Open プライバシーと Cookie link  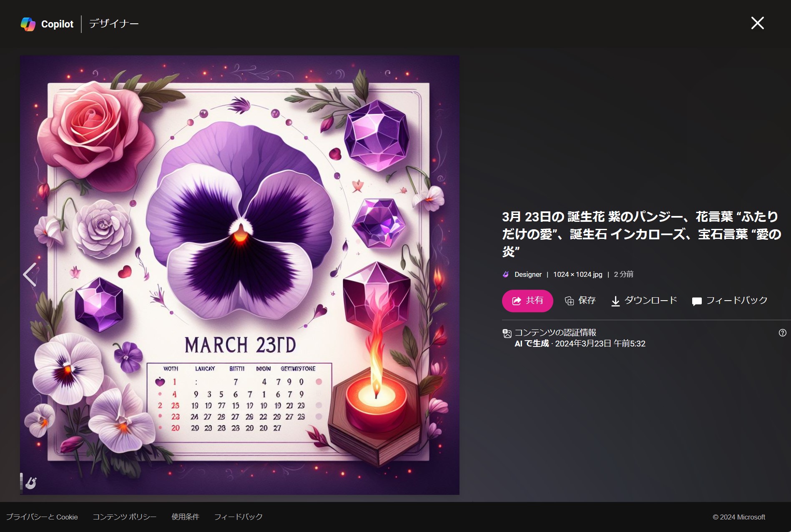(42, 517)
